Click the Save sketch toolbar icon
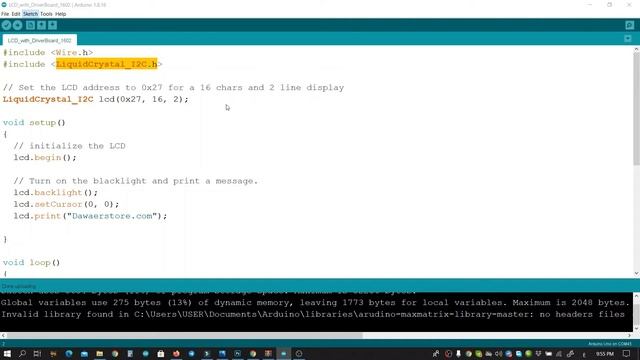Screen dimensions: 640x360 (53, 25)
